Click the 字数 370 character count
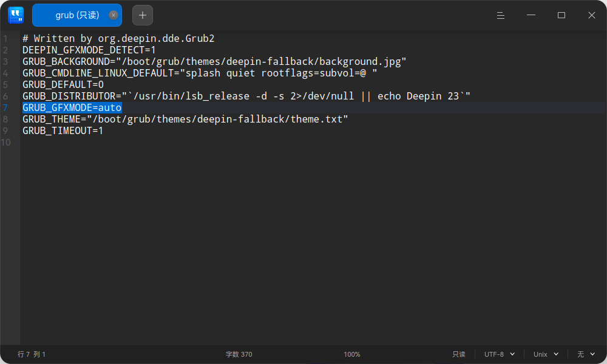Viewport: 607px width, 364px height. (239, 354)
